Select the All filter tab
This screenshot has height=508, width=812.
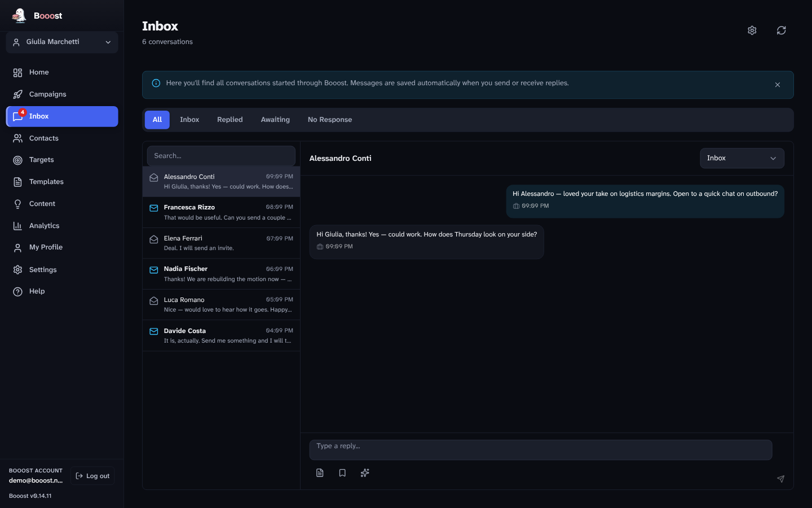point(157,120)
